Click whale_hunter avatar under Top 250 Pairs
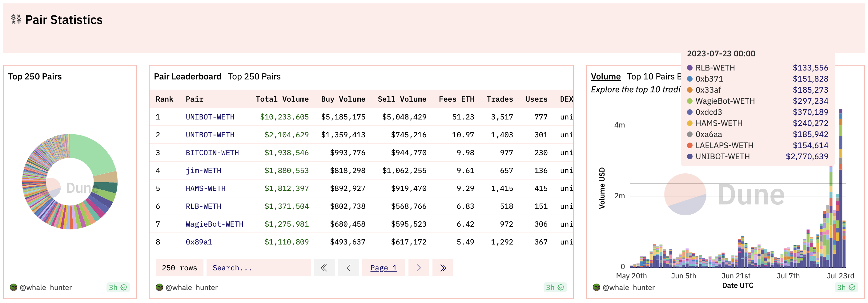Viewport: 868px width, 303px height. pos(14,288)
